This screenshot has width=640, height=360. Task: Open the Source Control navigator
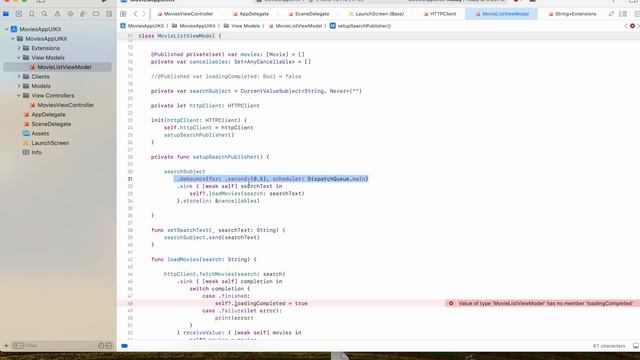[x=19, y=14]
